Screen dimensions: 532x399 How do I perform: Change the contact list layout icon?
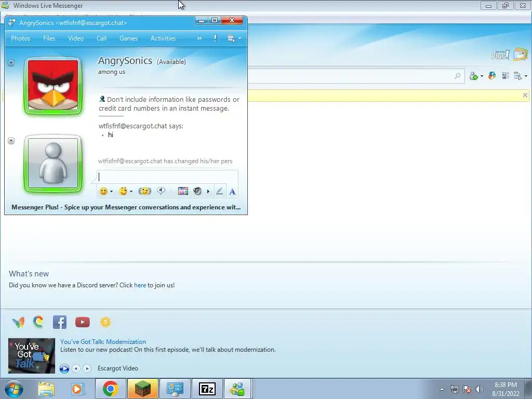click(506, 76)
